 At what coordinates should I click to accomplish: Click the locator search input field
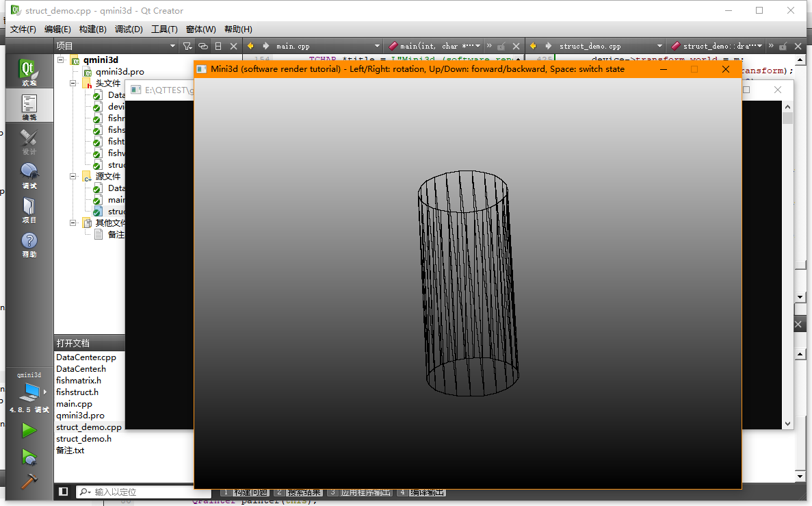tap(142, 492)
